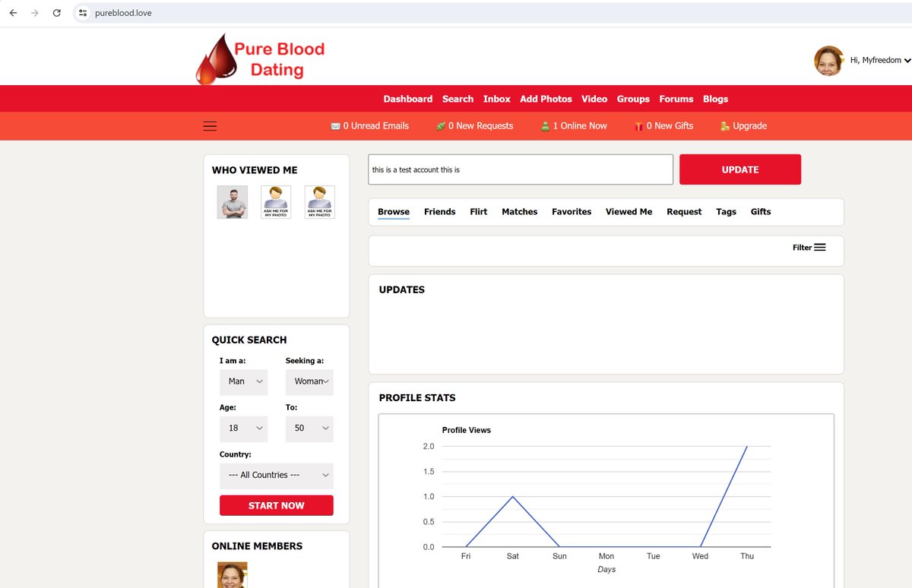This screenshot has height=588, width=912.
Task: Open the minimum Age 18 dropdown
Action: [x=243, y=428]
